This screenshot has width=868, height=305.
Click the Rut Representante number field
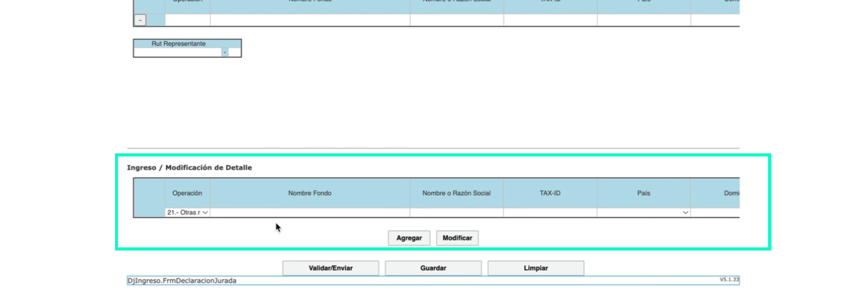(177, 52)
